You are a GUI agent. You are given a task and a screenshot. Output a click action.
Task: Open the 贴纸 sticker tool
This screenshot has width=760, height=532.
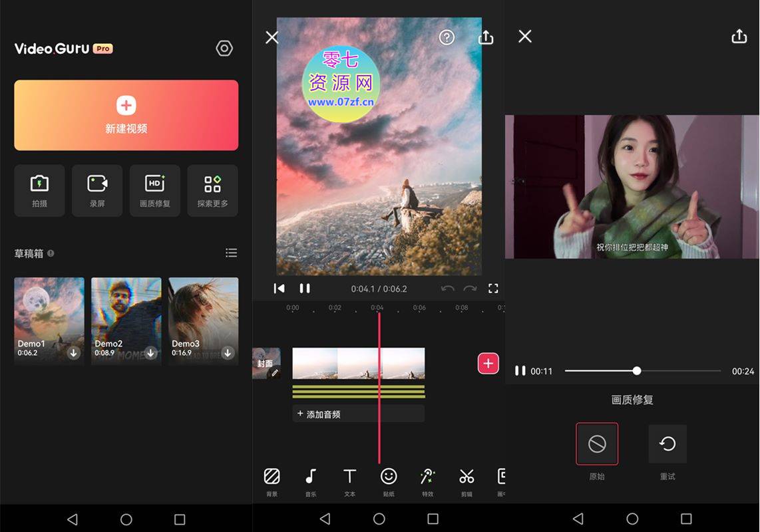point(389,480)
